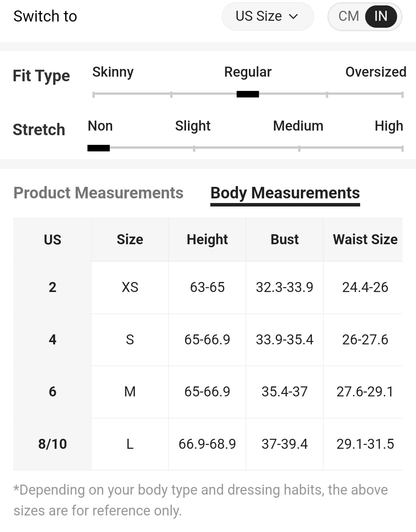This screenshot has width=416, height=532.
Task: Select the Body Measurements tab
Action: [285, 193]
